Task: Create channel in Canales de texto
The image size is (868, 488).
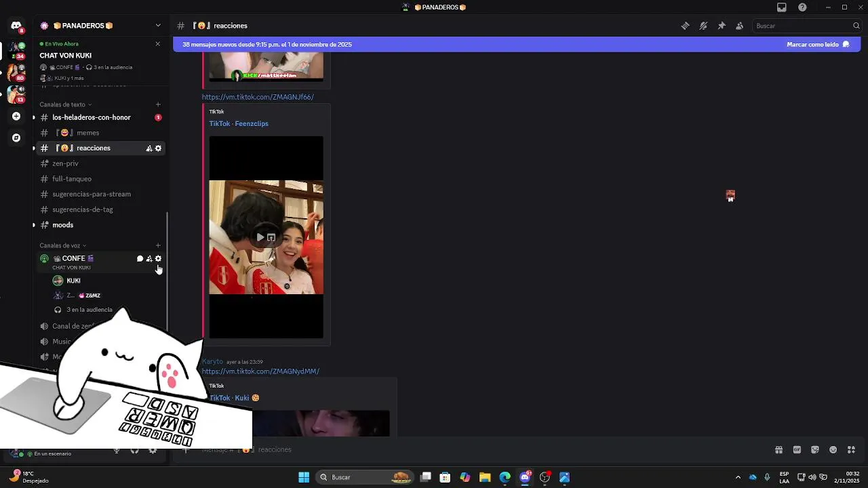Action: point(158,104)
